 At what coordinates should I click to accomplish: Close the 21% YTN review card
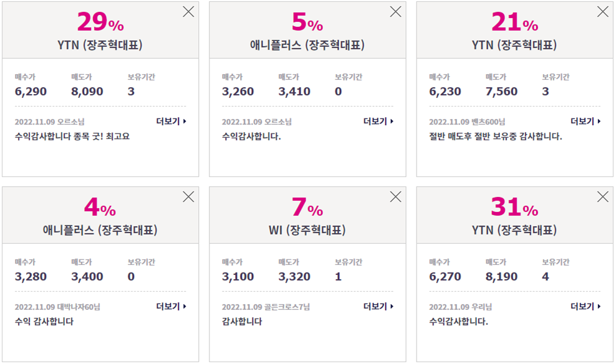click(x=603, y=12)
